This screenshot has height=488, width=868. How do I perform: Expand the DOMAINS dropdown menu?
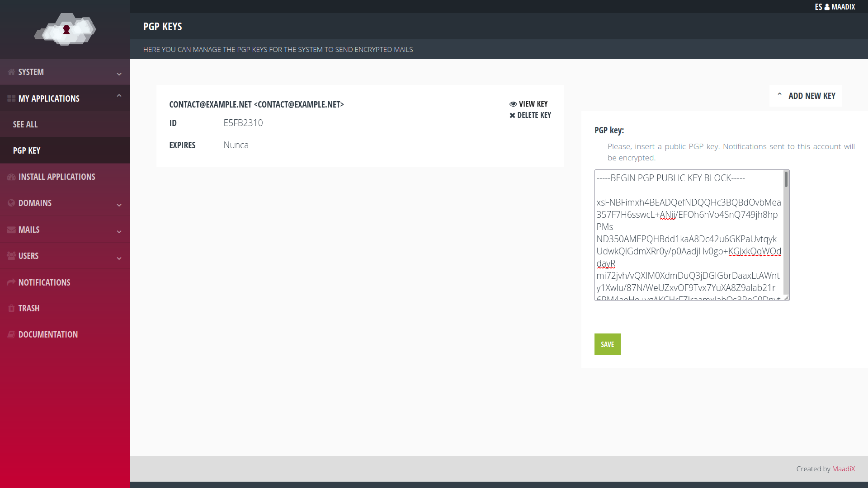tap(65, 202)
